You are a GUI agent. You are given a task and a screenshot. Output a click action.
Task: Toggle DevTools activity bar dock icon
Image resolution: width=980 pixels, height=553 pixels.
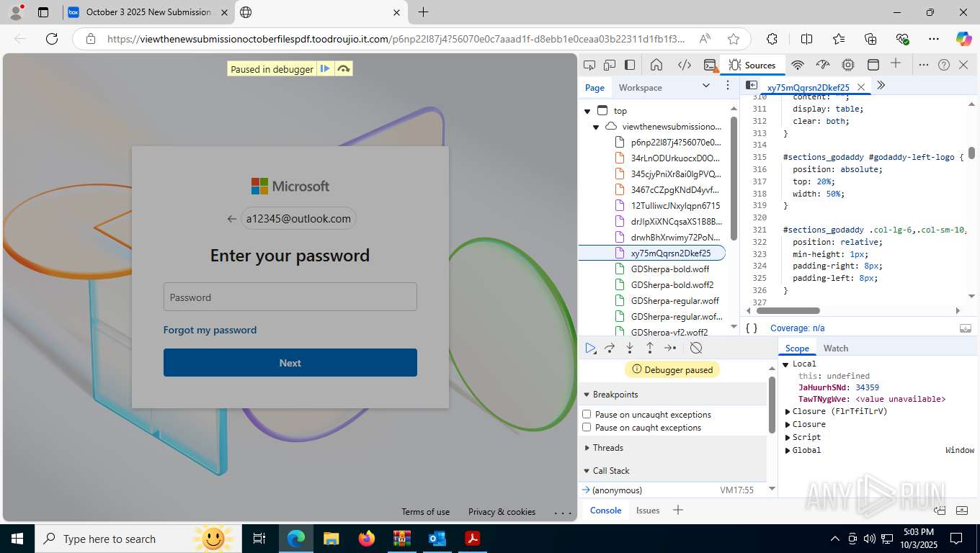[x=630, y=65]
